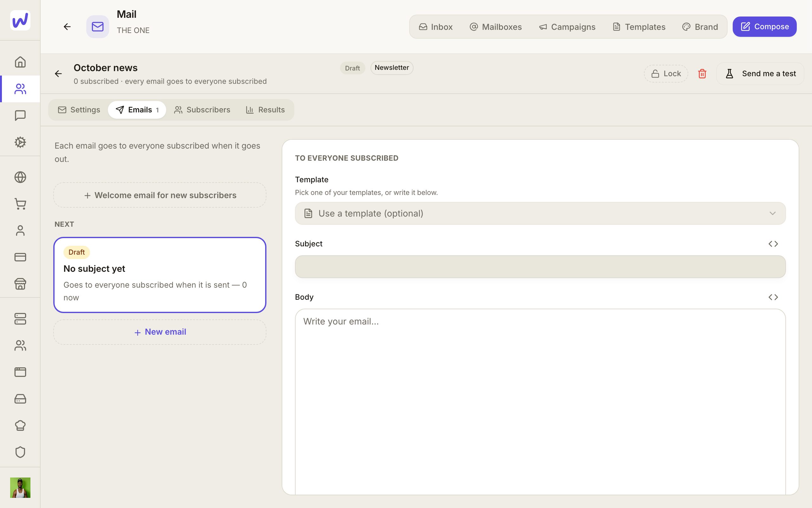Switch to the Subscribers tab

(x=202, y=110)
